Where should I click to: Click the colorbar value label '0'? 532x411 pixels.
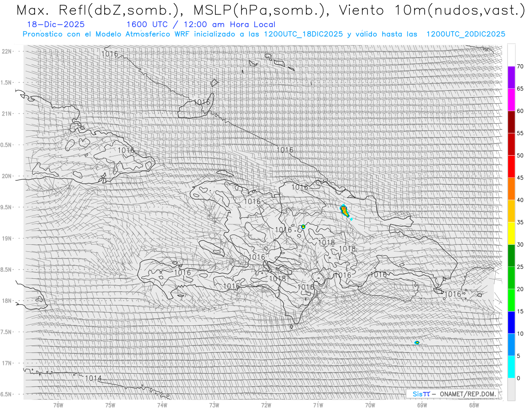(519, 378)
